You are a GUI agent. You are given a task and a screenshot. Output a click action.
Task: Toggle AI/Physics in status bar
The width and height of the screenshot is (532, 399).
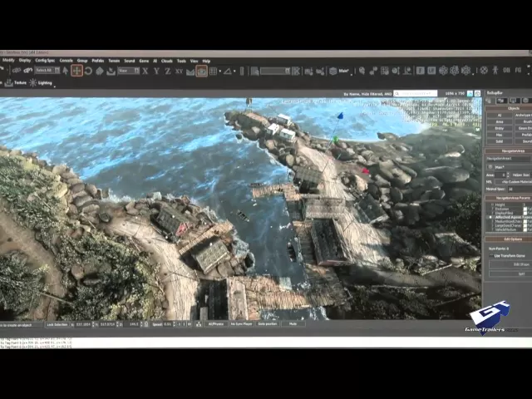pos(216,324)
